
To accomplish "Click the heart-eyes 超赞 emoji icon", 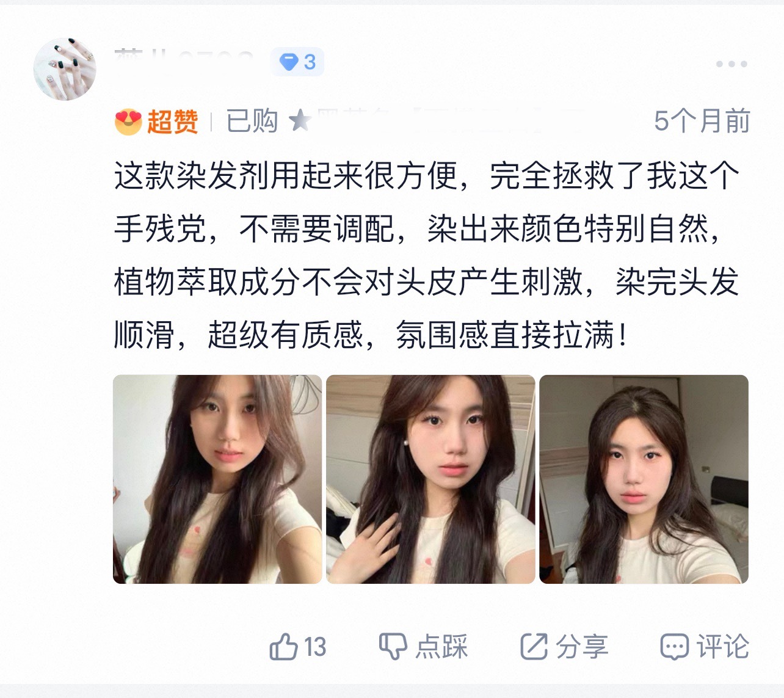I will coord(128,122).
